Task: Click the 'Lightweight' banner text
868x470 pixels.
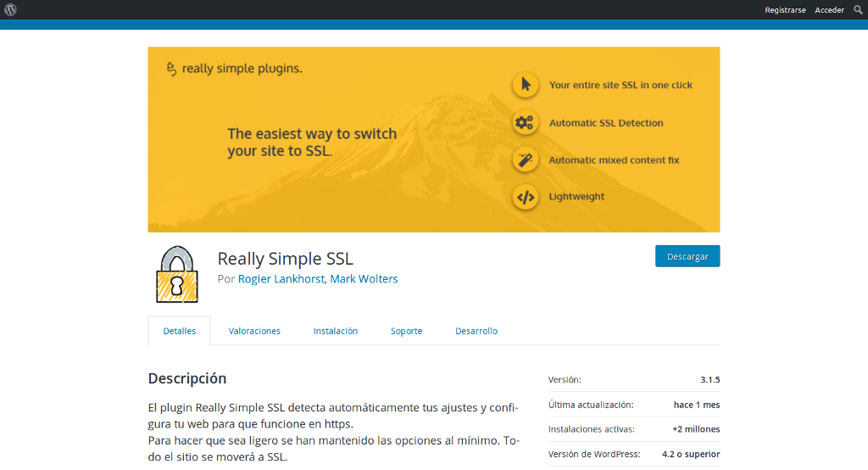Action: coord(576,197)
